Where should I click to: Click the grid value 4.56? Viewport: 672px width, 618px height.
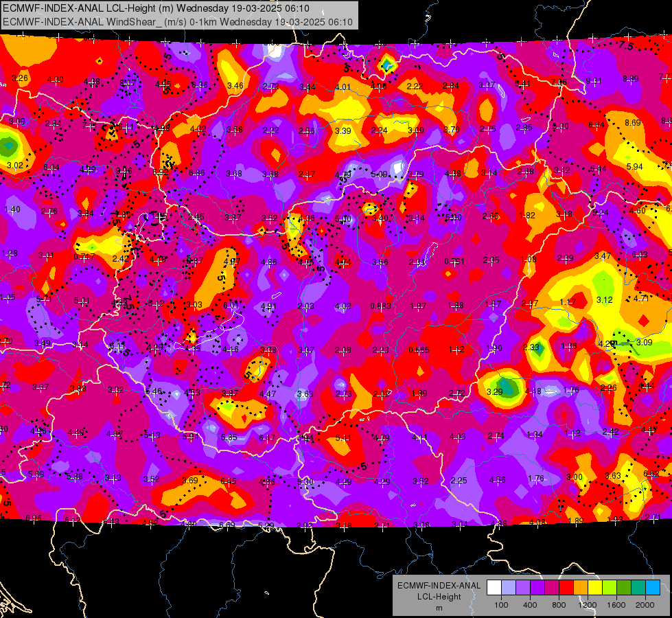(497, 480)
